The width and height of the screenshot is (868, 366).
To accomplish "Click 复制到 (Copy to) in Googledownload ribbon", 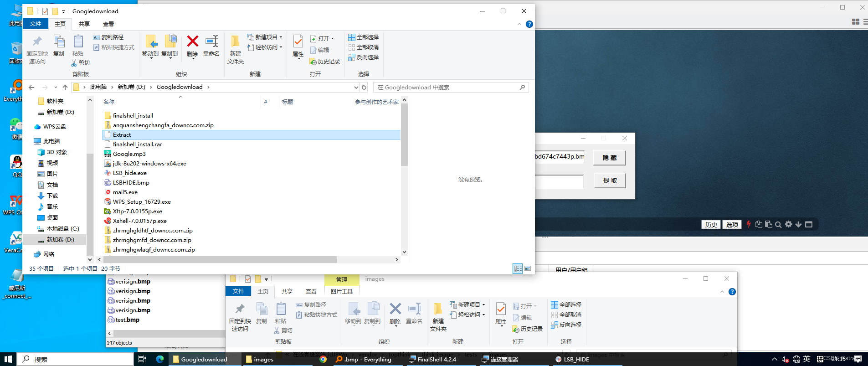I will (x=169, y=46).
